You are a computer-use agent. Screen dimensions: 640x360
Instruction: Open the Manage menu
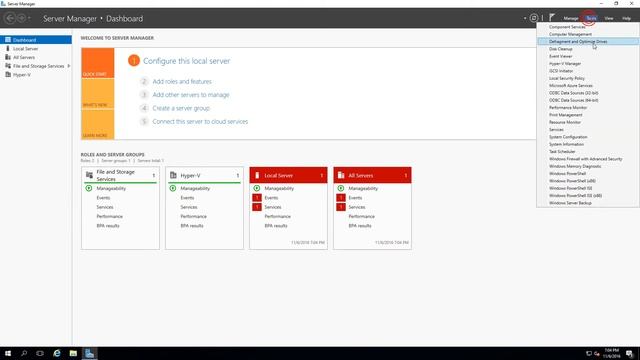[571, 18]
